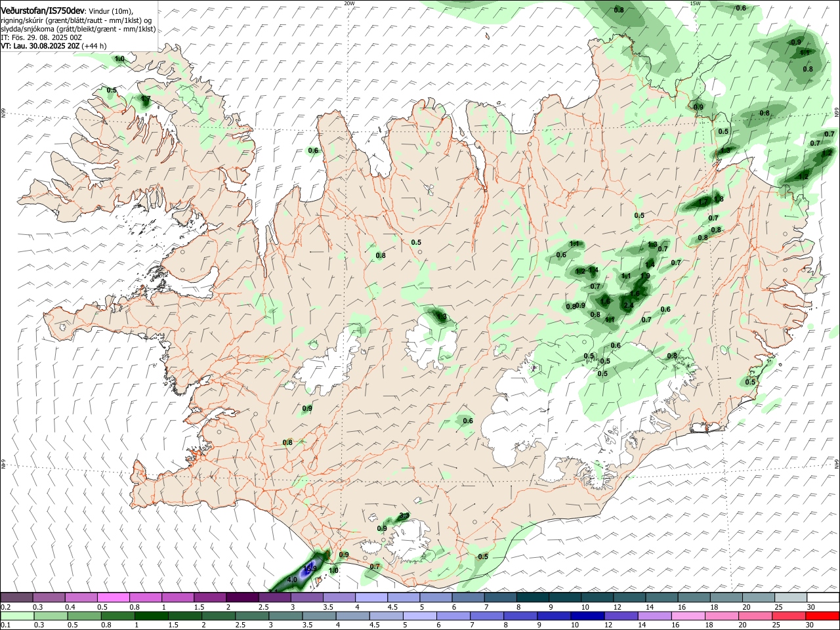This screenshot has height=630, width=840.
Task: Select the light pink swatch labeled 16 in rain scale
Action: 688,616
